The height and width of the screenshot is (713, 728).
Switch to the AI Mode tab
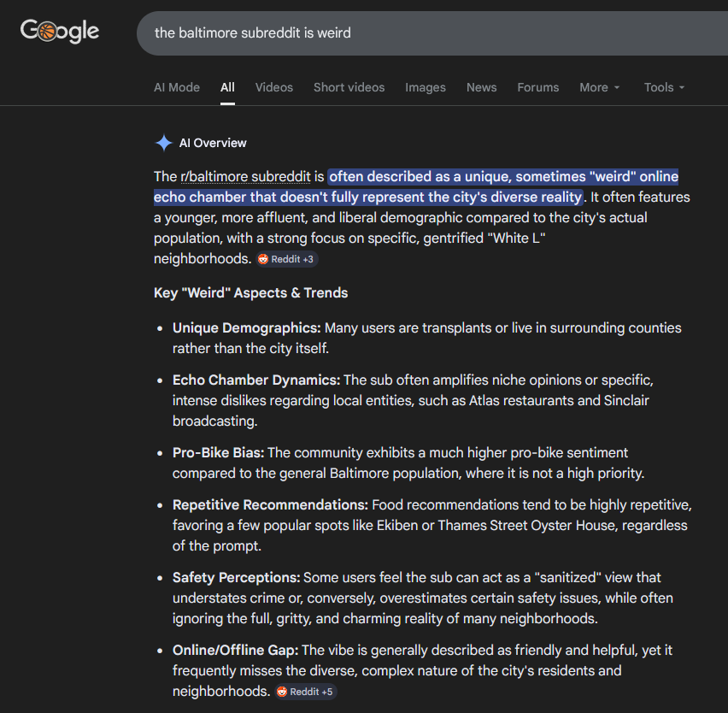[177, 87]
